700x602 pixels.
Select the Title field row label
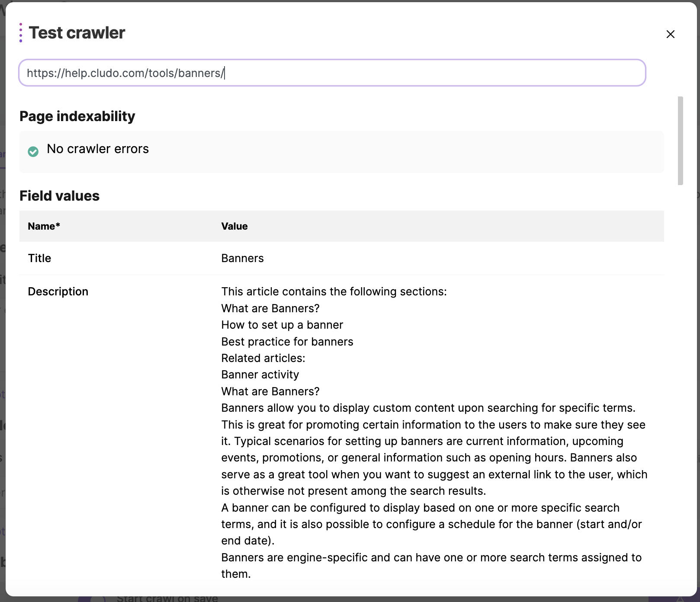point(40,258)
